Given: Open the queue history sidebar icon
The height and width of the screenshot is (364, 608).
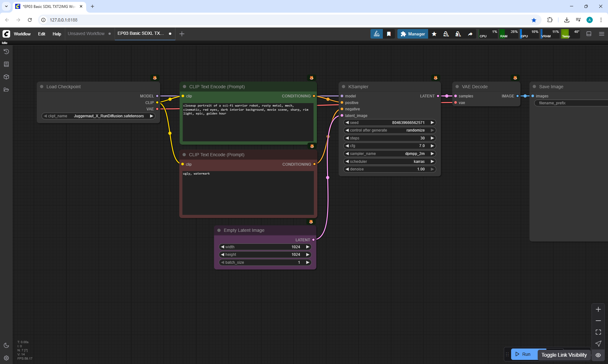Looking at the screenshot, I should coord(6,52).
